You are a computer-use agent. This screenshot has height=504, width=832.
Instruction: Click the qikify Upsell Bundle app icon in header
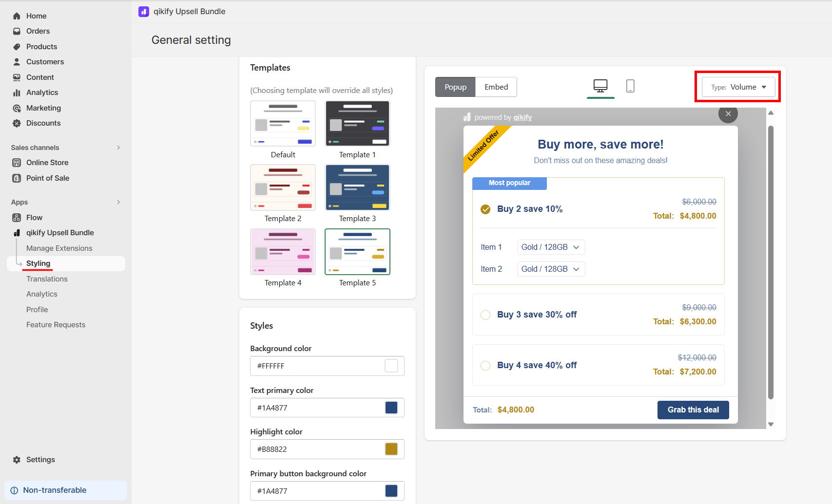coord(144,11)
